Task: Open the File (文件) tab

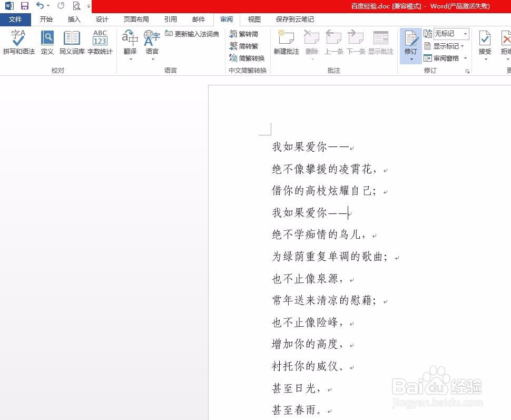Action: [15, 19]
